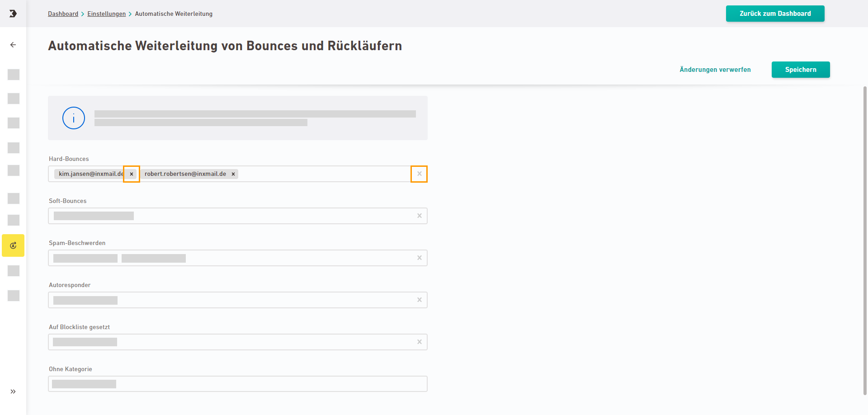Click the page vertical scrollbar
The image size is (868, 415).
[865, 240]
